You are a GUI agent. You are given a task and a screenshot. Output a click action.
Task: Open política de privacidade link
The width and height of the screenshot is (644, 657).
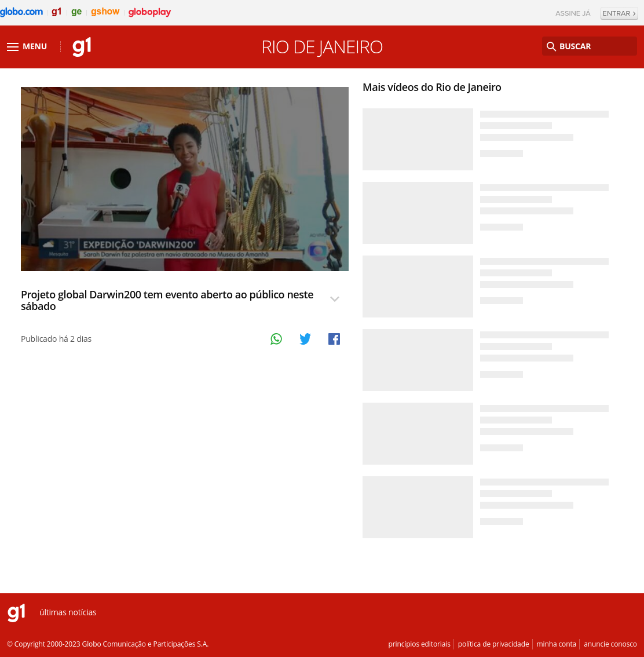pyautogui.click(x=493, y=644)
